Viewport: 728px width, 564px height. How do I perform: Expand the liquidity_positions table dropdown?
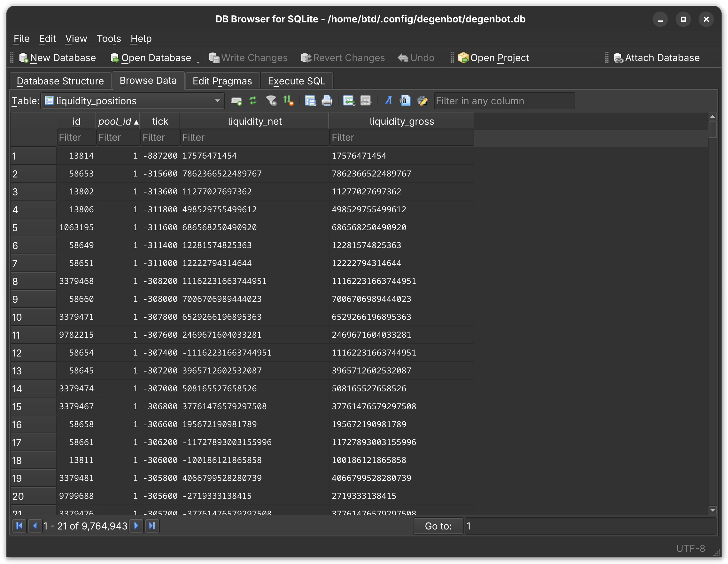(217, 101)
